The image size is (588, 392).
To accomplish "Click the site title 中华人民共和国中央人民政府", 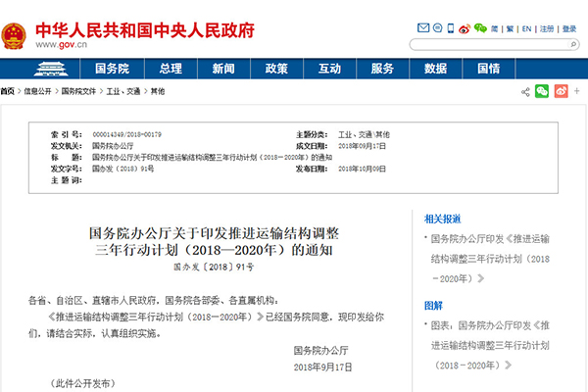I will 145,30.
